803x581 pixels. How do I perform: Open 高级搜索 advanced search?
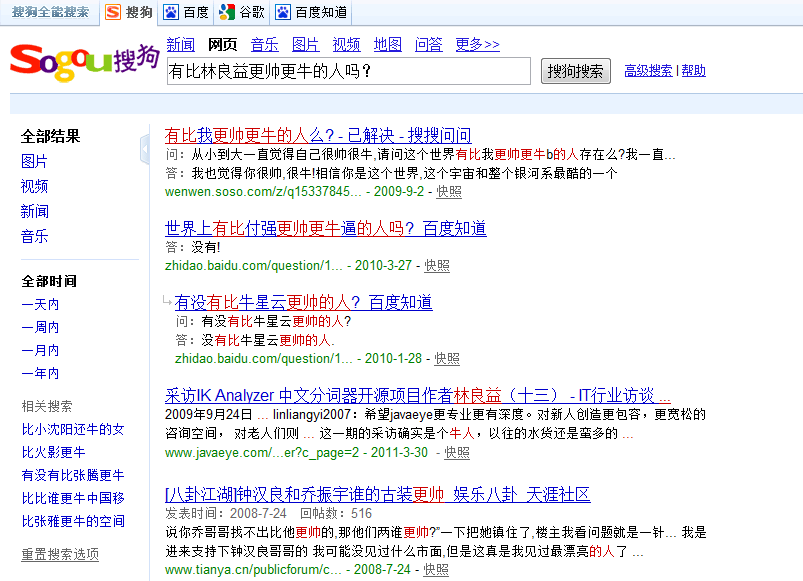click(x=648, y=71)
